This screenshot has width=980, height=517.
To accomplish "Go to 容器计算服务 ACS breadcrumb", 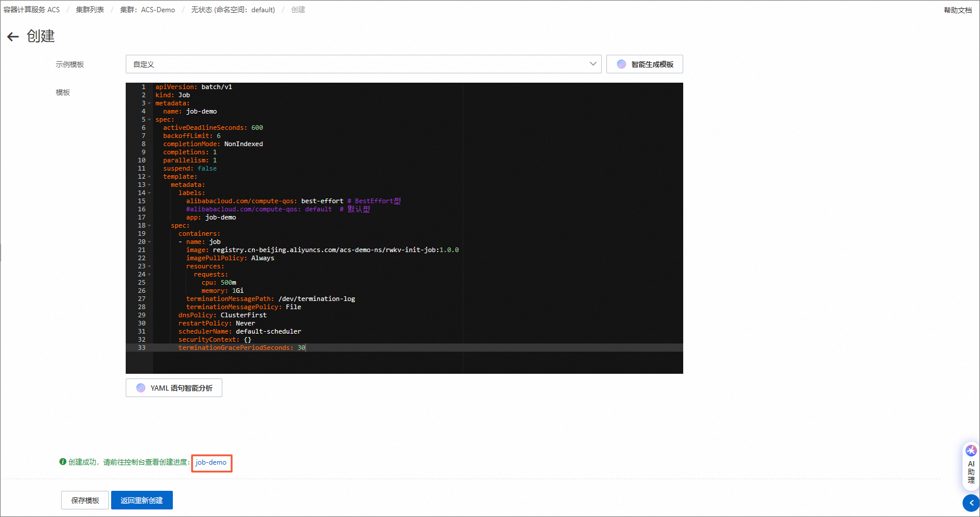I will point(31,10).
